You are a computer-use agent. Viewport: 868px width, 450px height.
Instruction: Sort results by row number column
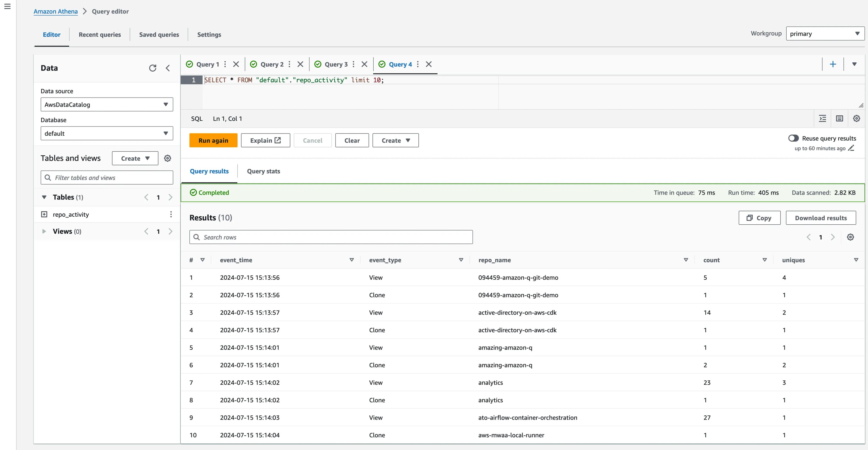click(x=203, y=260)
